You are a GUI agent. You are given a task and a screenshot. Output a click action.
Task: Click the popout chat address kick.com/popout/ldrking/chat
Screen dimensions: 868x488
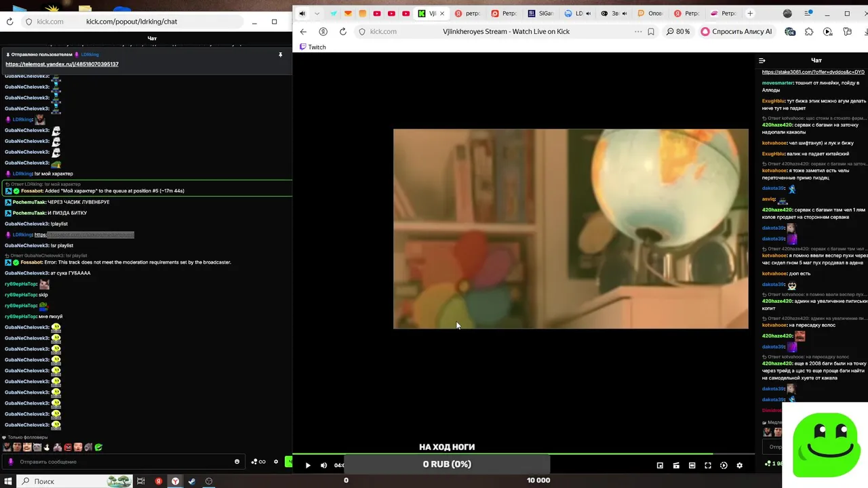click(x=132, y=22)
